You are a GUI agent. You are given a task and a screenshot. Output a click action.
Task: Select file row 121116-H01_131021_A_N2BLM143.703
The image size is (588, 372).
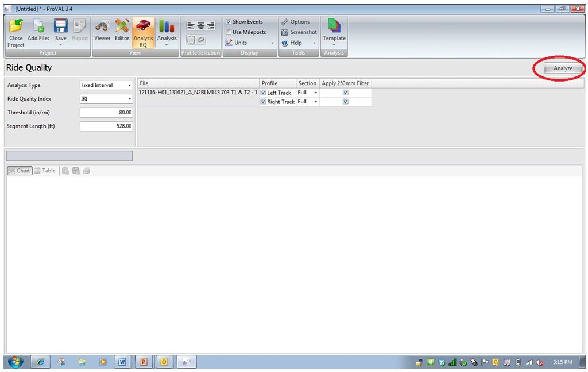(198, 93)
